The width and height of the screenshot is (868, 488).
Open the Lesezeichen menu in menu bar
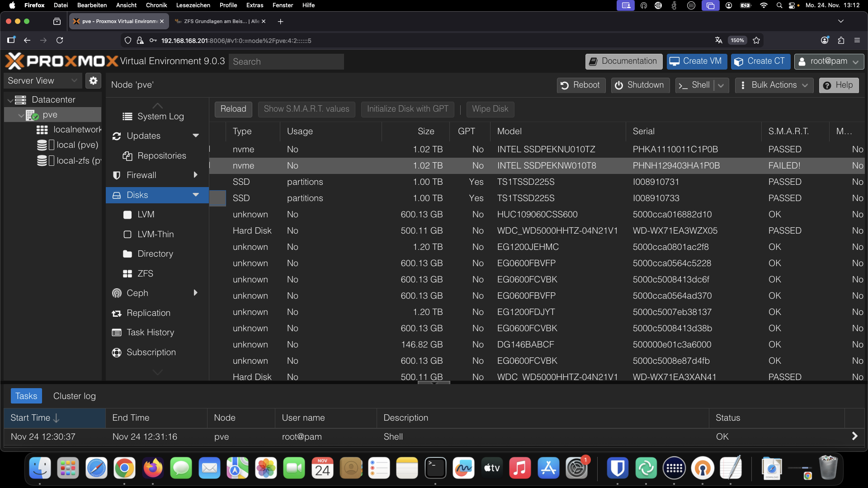tap(193, 5)
